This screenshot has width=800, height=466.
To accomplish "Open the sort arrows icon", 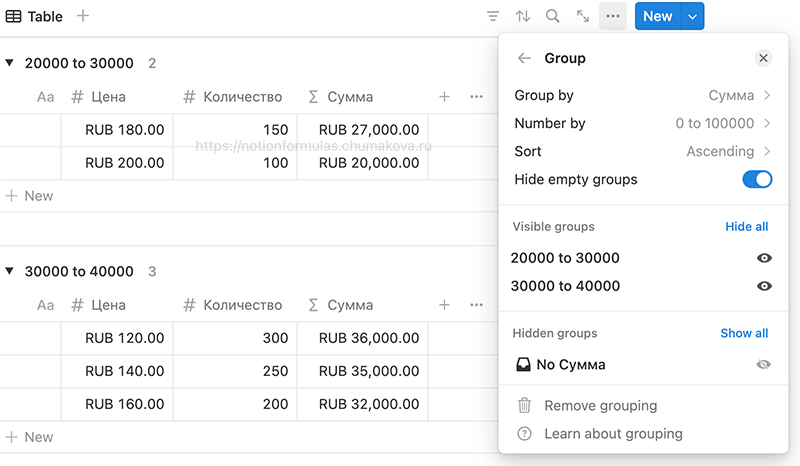I will (x=522, y=16).
